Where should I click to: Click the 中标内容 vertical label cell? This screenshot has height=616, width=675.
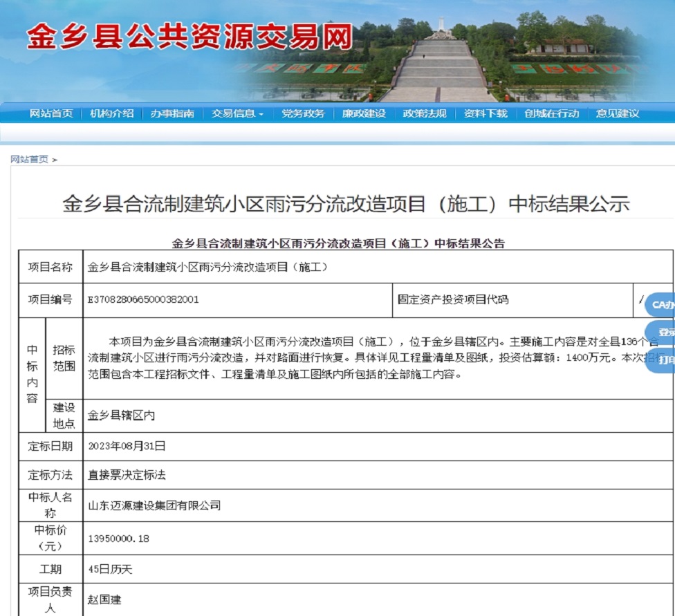[x=33, y=375]
